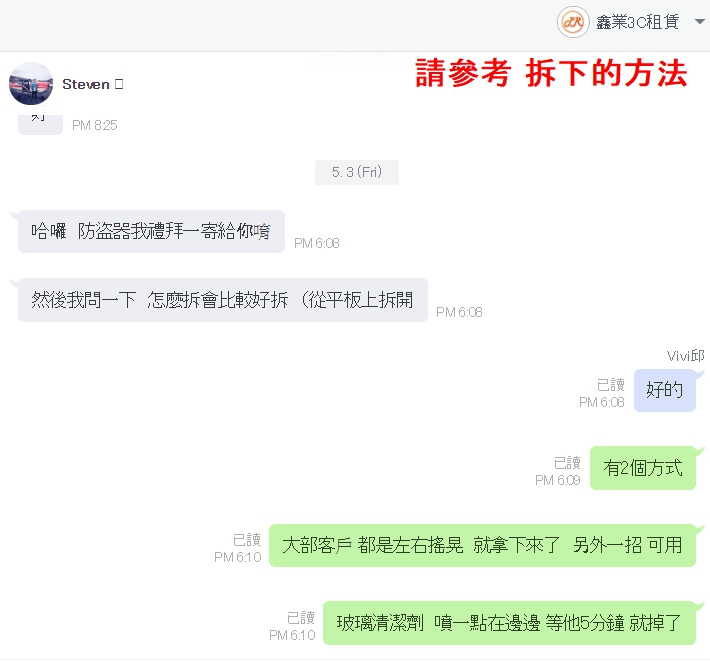Select the 哈囉 防盜器我禮拜一寄給你唷 message bubble

pyautogui.click(x=151, y=231)
